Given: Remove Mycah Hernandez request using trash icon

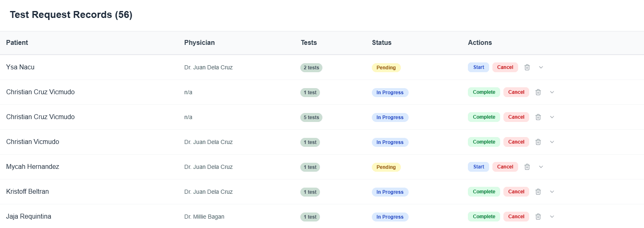Looking at the screenshot, I should tap(527, 167).
